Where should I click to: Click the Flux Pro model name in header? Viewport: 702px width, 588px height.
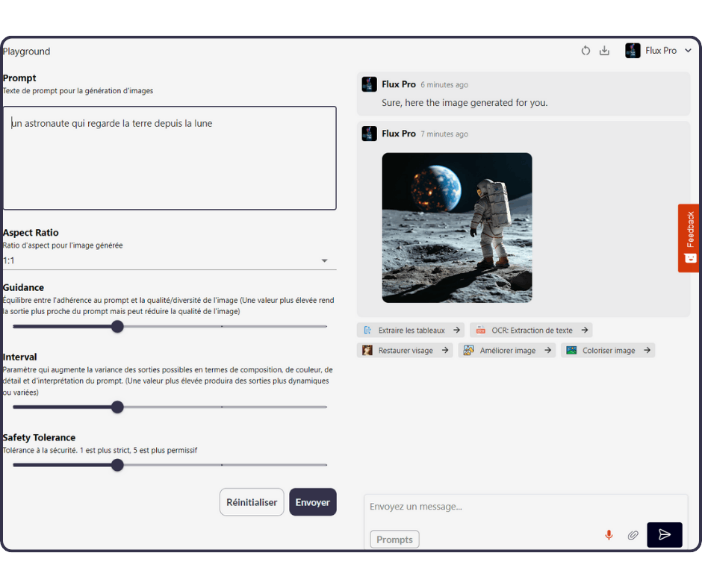coord(661,51)
